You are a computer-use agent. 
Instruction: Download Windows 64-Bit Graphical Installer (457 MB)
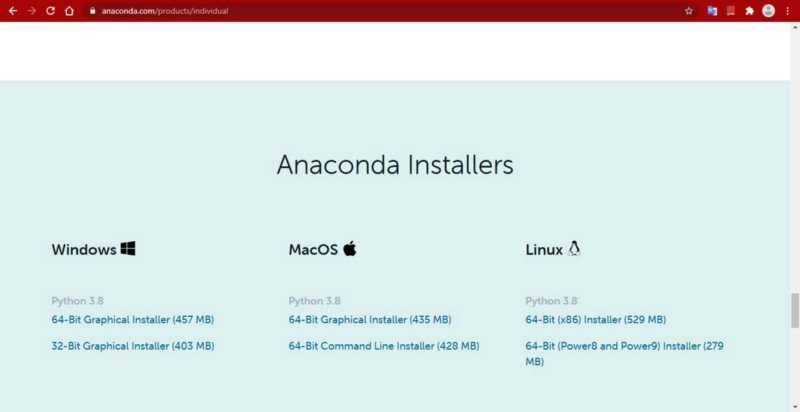tap(133, 320)
